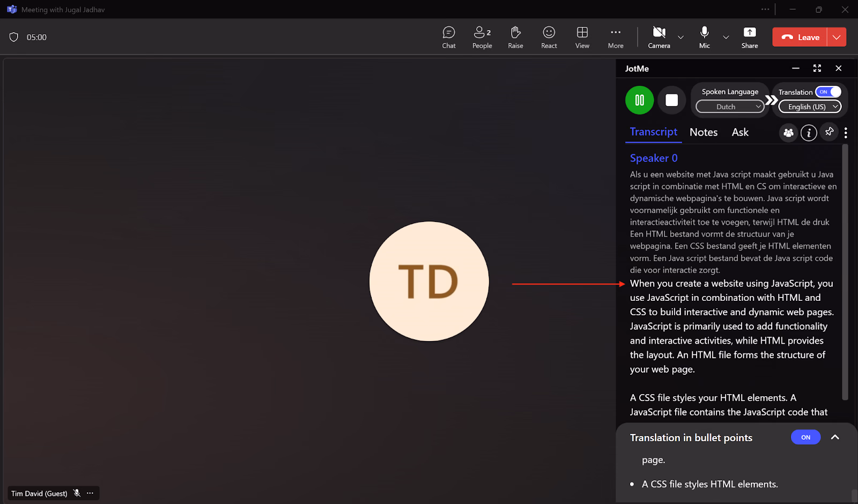Open the More actions menu
The width and height of the screenshot is (858, 504).
pos(616,38)
